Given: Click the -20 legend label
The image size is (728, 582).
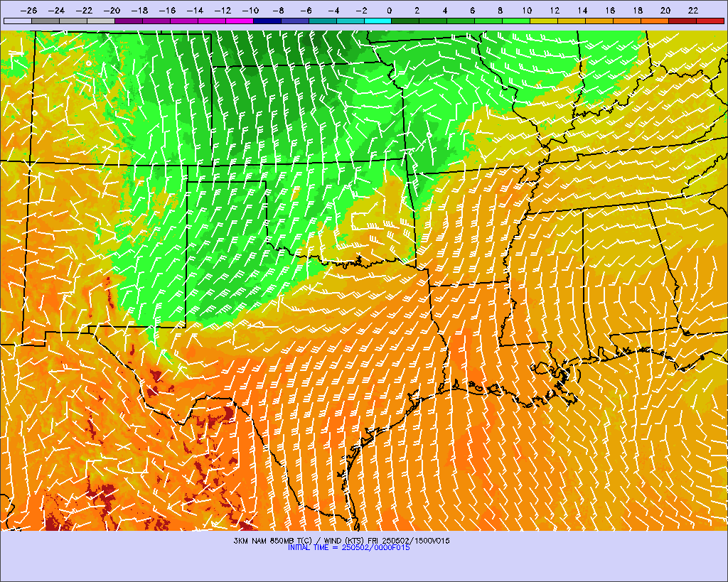Looking at the screenshot, I should point(112,11).
